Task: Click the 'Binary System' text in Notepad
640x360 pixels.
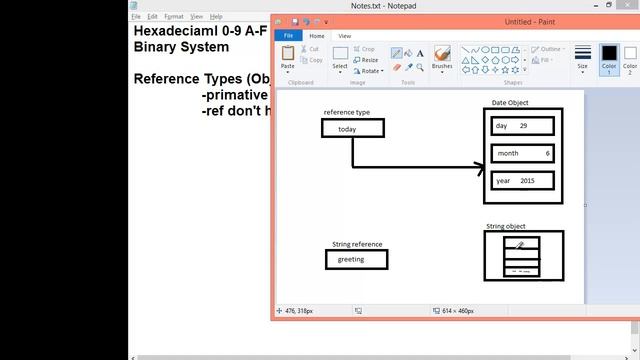Action: [181, 47]
